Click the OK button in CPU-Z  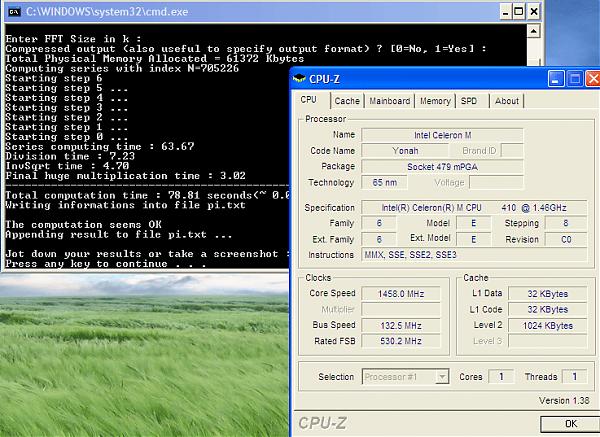coord(571,424)
